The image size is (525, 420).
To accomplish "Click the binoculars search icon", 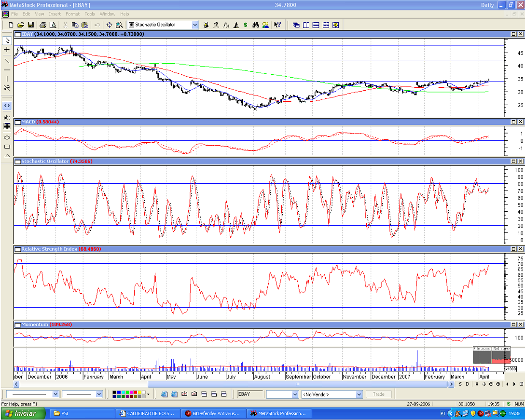I will click(256, 25).
